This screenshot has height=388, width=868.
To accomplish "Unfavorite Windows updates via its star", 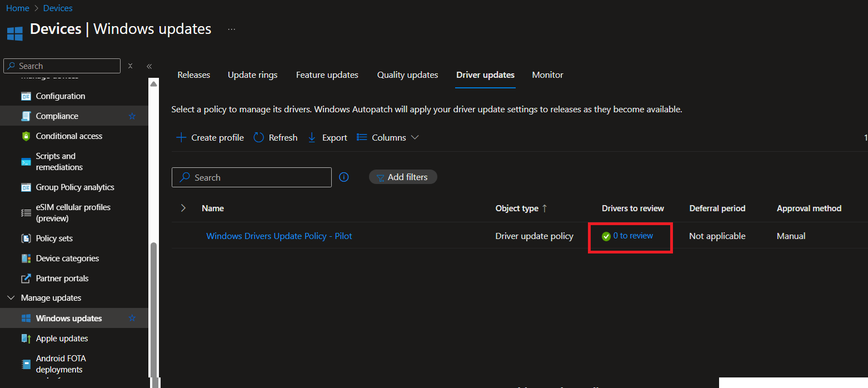I will (132, 318).
